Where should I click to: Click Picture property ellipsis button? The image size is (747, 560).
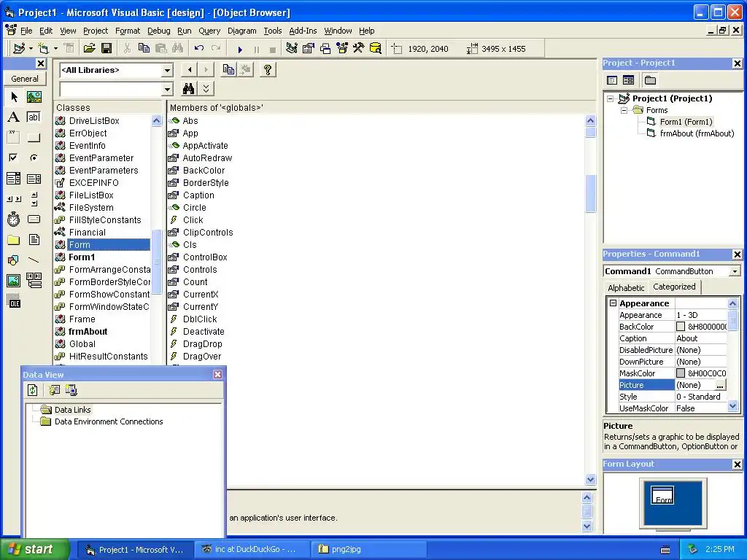(x=720, y=385)
